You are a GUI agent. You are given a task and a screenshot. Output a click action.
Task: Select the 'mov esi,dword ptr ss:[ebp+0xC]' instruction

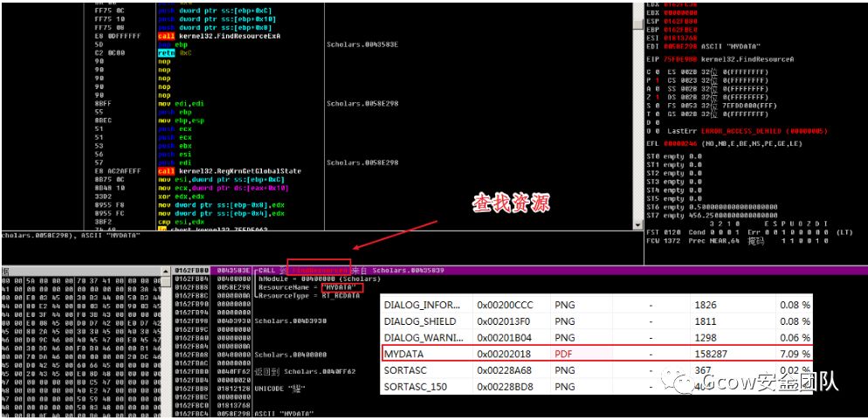click(223, 179)
